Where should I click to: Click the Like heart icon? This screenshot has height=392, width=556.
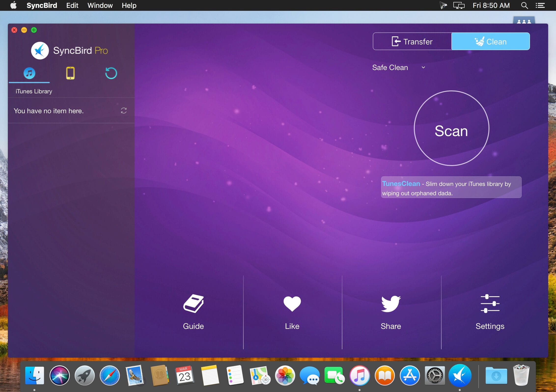(292, 304)
